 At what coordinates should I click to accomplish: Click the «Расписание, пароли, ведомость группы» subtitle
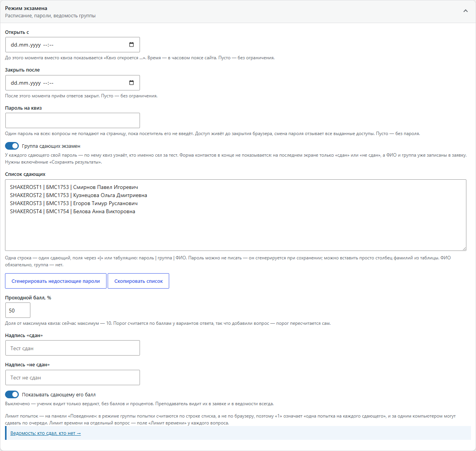pos(50,16)
